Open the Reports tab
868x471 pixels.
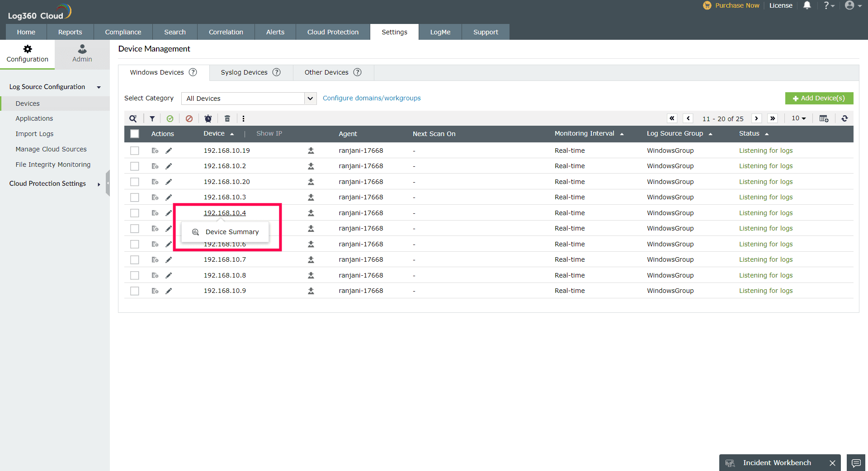pos(70,32)
